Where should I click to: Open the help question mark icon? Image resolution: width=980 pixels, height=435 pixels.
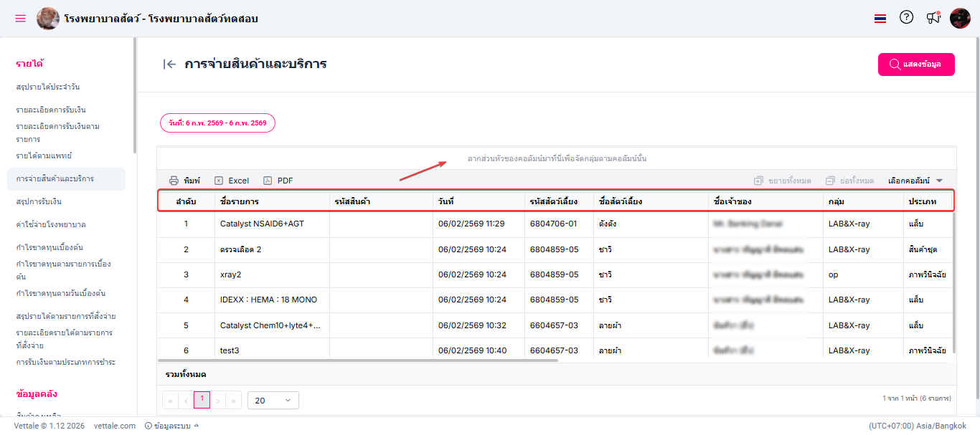pyautogui.click(x=906, y=18)
